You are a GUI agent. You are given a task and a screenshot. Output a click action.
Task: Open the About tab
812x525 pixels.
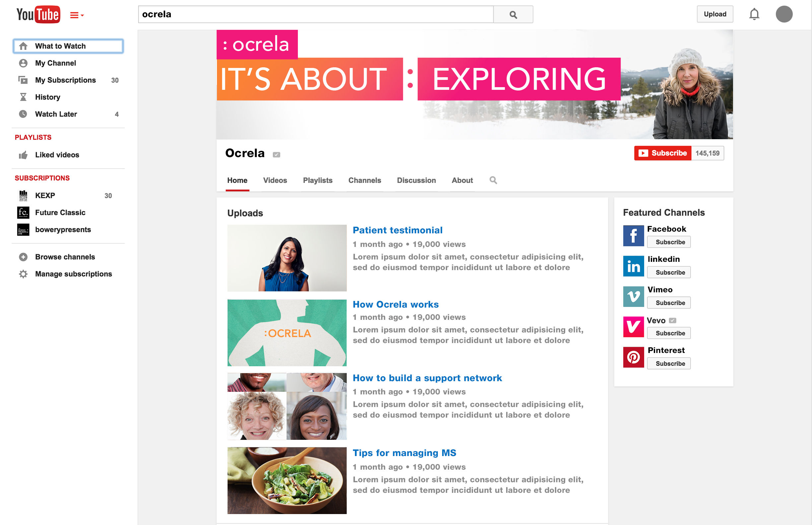462,181
